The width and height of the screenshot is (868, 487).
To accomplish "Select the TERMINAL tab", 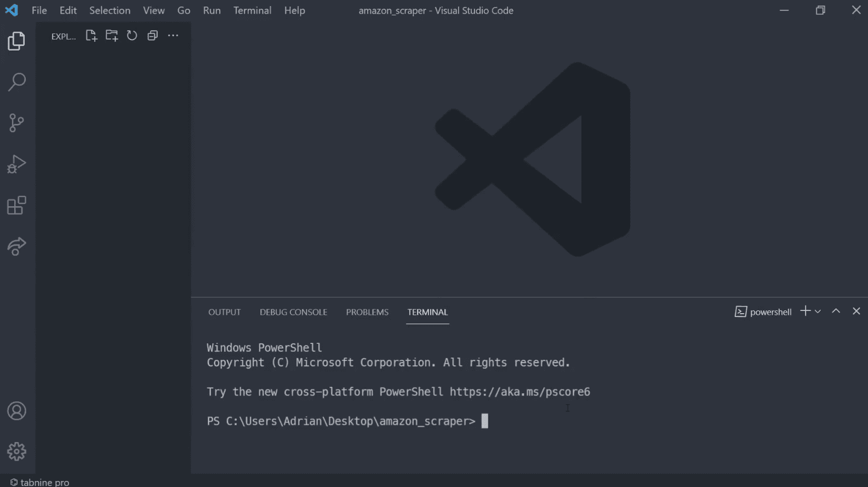I will pyautogui.click(x=427, y=312).
